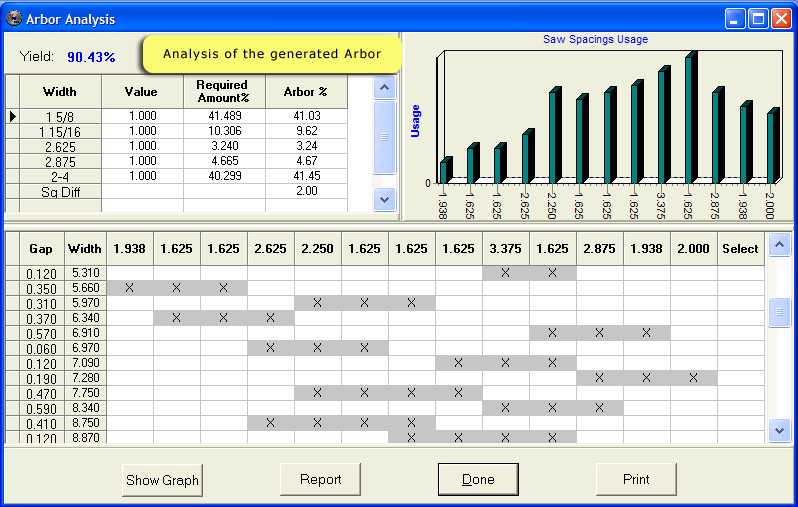
Task: Click the row pointer beside 1 5/8
Action: click(12, 116)
